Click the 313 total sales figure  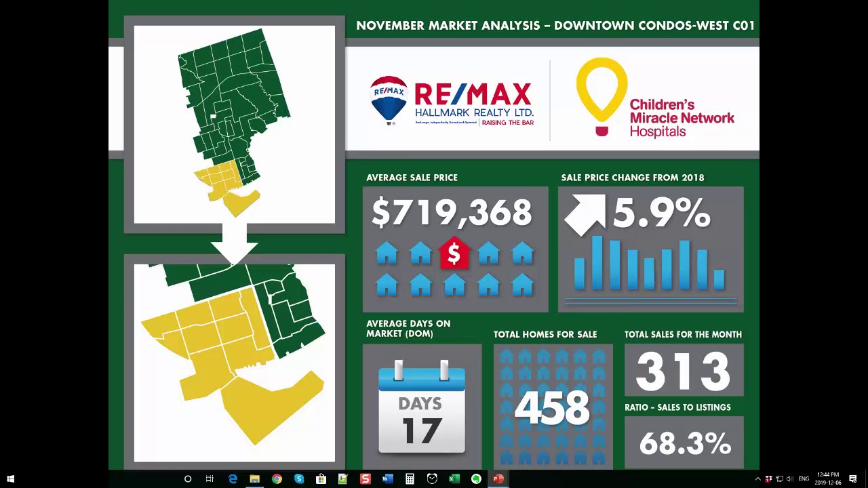pyautogui.click(x=683, y=371)
